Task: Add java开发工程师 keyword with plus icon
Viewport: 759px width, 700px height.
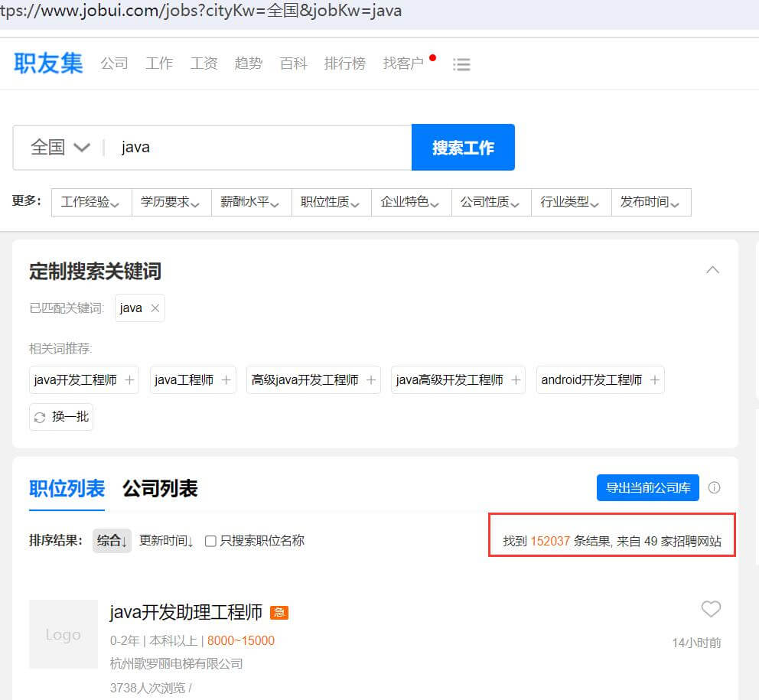Action: click(x=129, y=380)
